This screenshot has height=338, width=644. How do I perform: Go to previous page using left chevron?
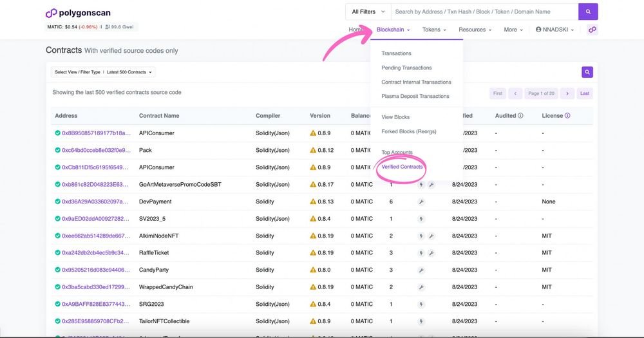[x=515, y=93]
